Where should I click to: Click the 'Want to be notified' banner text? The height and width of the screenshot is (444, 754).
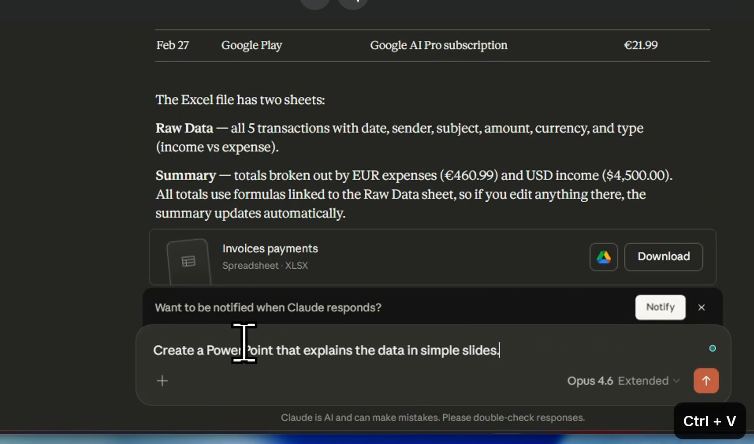tap(268, 308)
